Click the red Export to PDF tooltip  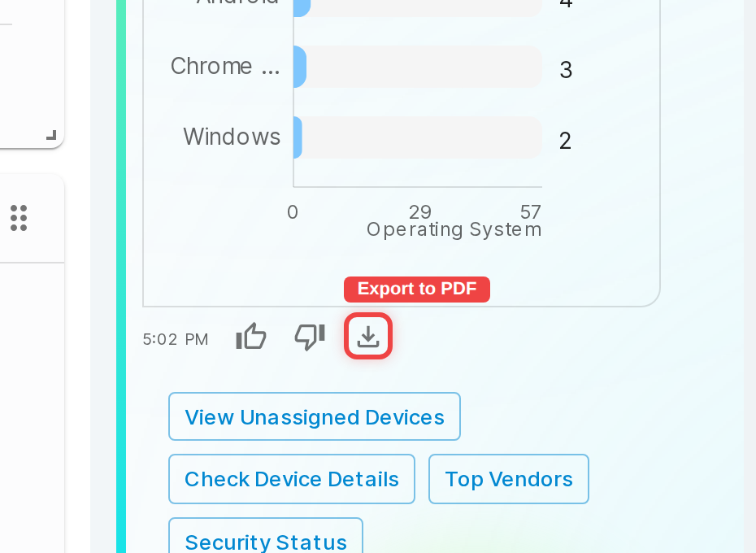click(417, 289)
